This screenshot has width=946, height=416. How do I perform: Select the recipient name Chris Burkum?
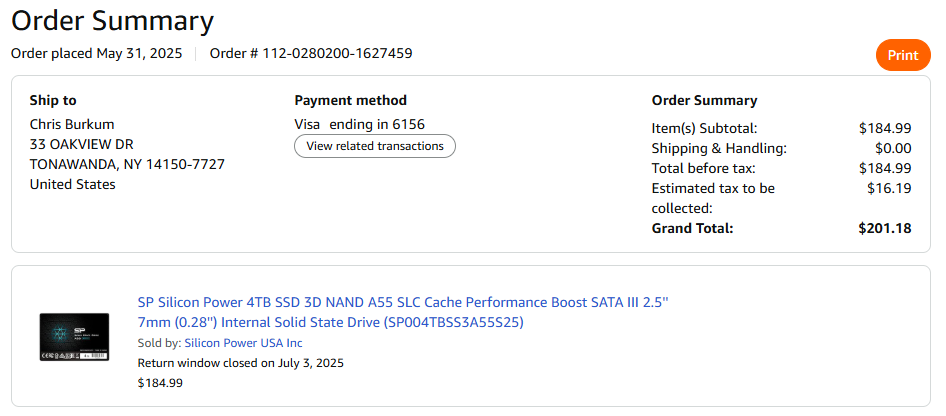pyautogui.click(x=74, y=124)
